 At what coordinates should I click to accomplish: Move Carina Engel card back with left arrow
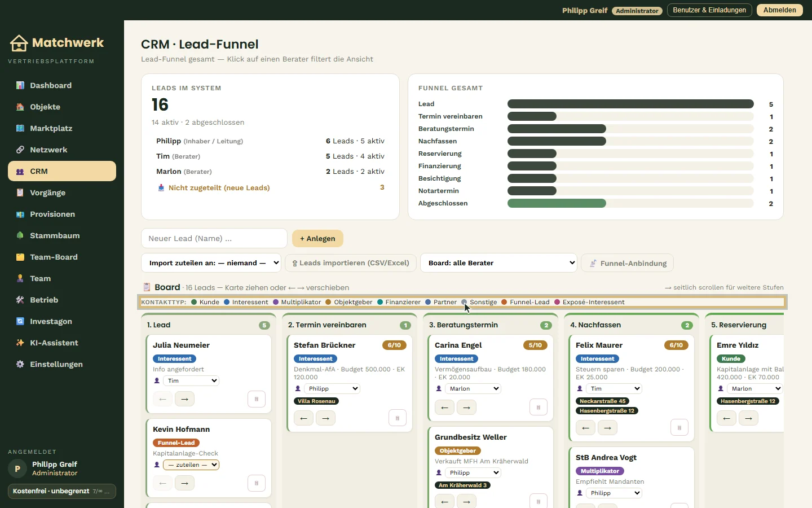pyautogui.click(x=444, y=408)
